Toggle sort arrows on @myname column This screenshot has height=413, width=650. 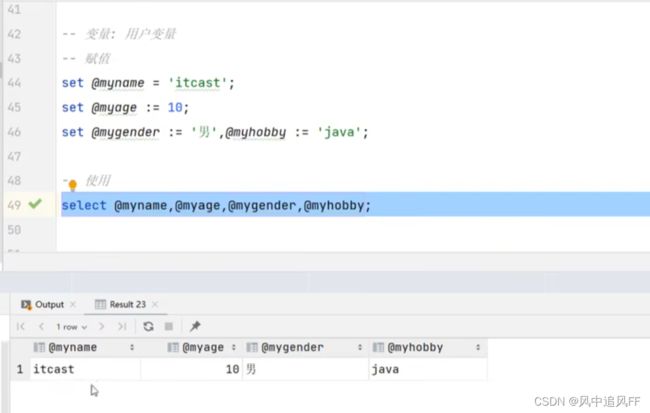pyautogui.click(x=132, y=347)
